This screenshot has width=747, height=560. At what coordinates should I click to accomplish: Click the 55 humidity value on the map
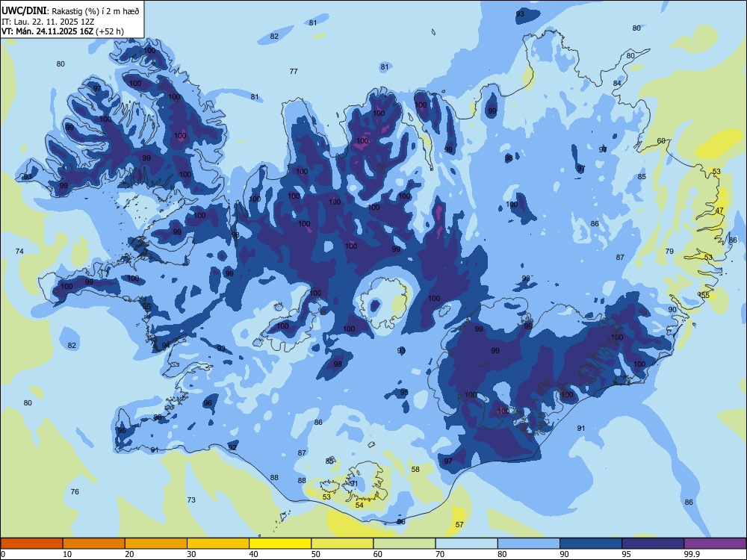click(x=706, y=295)
